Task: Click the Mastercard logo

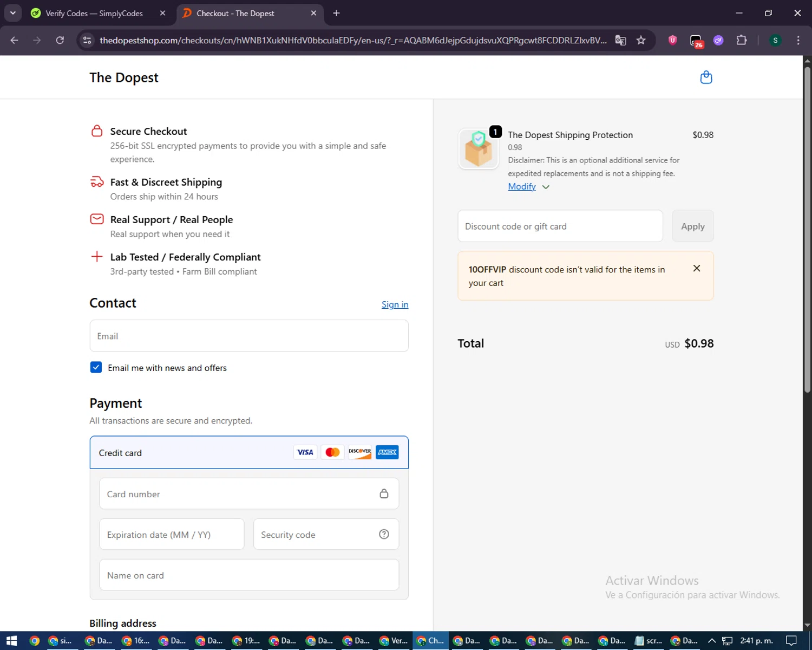Action: pos(332,452)
